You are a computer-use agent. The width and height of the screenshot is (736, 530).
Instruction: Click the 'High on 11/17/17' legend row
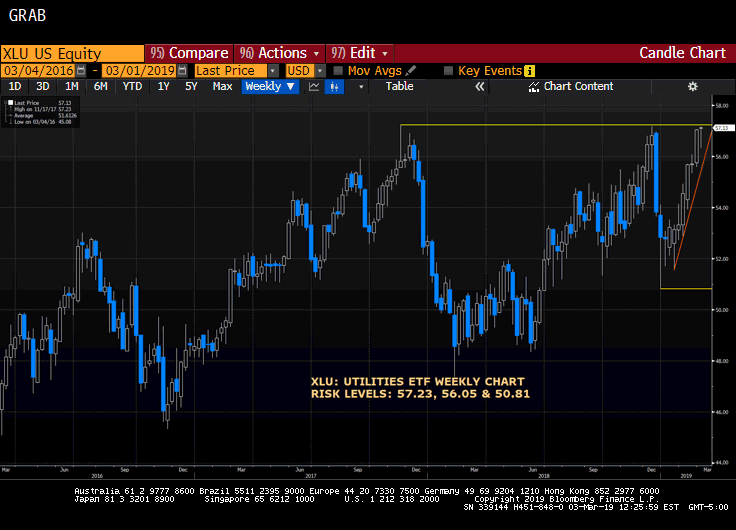pos(42,109)
